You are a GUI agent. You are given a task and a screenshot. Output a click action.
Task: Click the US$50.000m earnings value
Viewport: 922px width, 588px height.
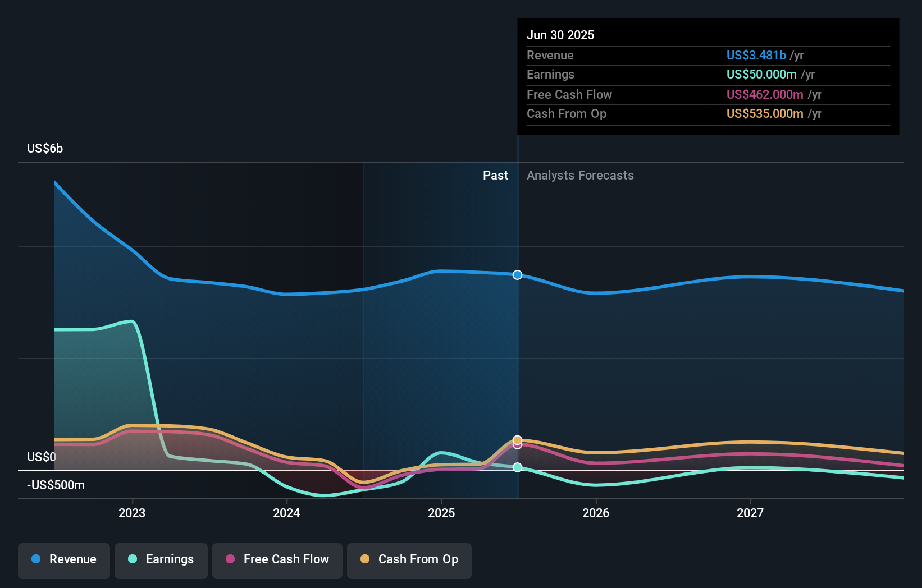pyautogui.click(x=761, y=74)
